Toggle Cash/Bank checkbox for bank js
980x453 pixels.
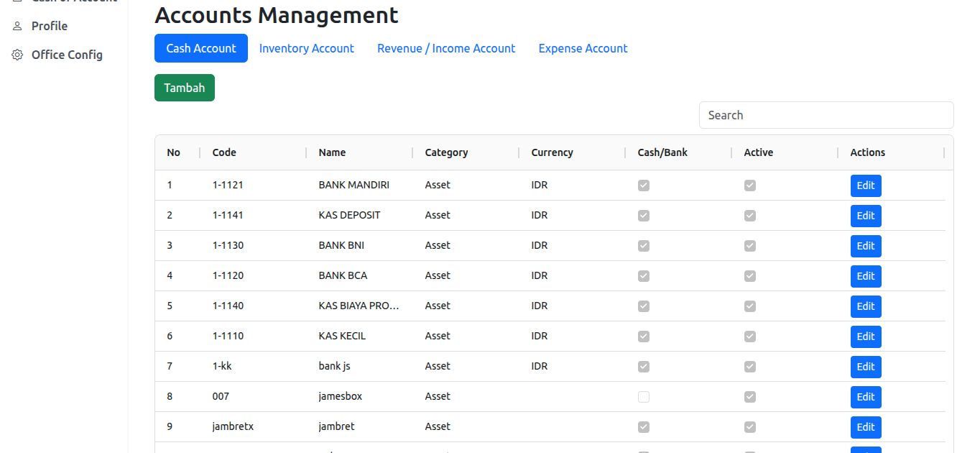pyautogui.click(x=644, y=367)
